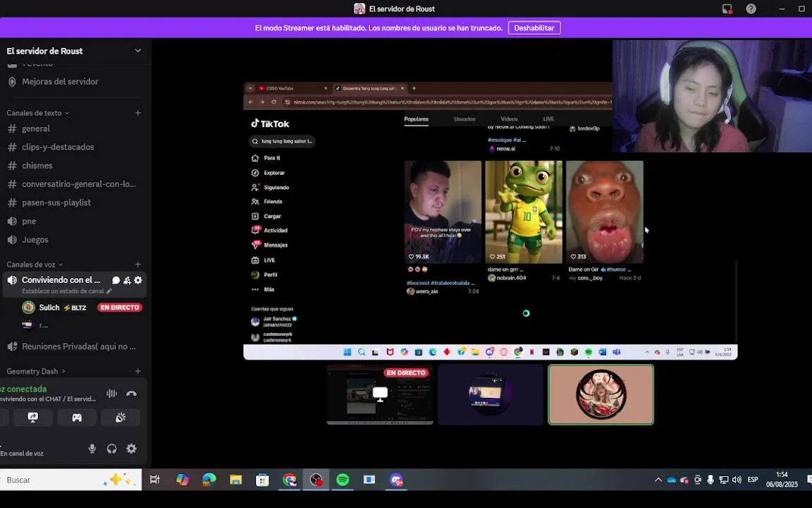Image resolution: width=812 pixels, height=508 pixels.
Task: Click the invite people icon on Conviviendo channel
Action: 127,280
